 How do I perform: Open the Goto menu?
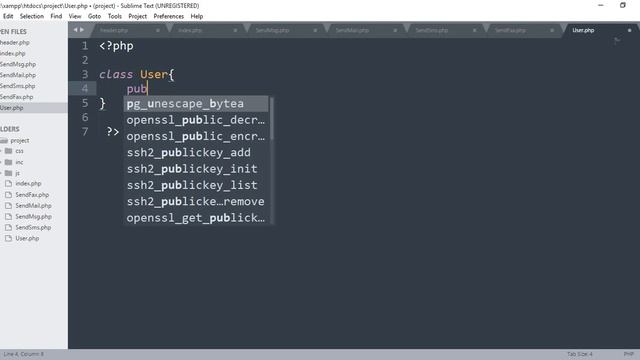[x=94, y=16]
